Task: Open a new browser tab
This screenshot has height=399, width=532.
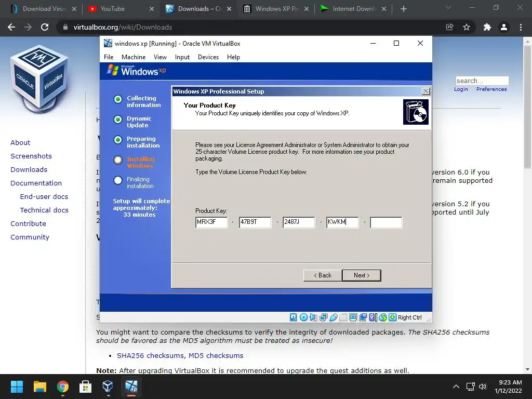Action: click(x=403, y=9)
